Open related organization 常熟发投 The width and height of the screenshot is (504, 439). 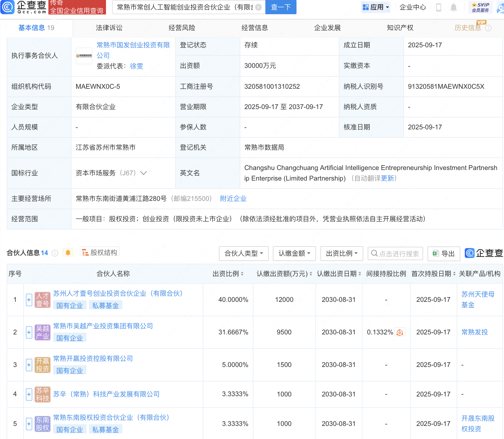475,332
